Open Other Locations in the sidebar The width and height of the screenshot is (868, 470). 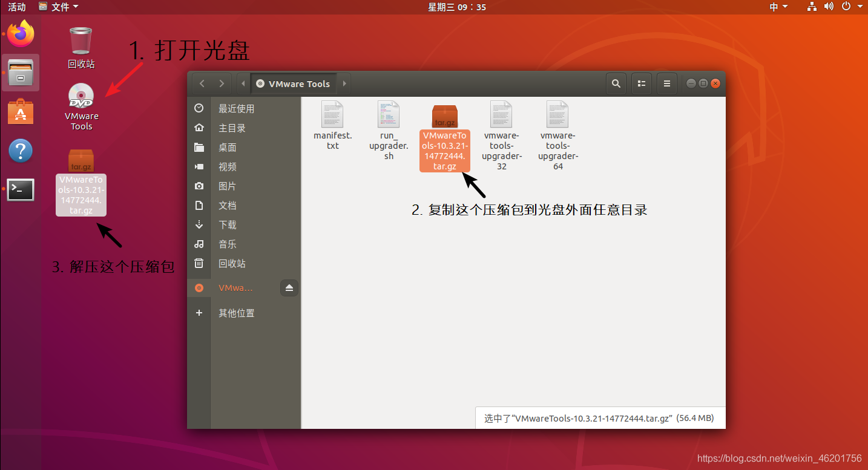[x=244, y=313]
